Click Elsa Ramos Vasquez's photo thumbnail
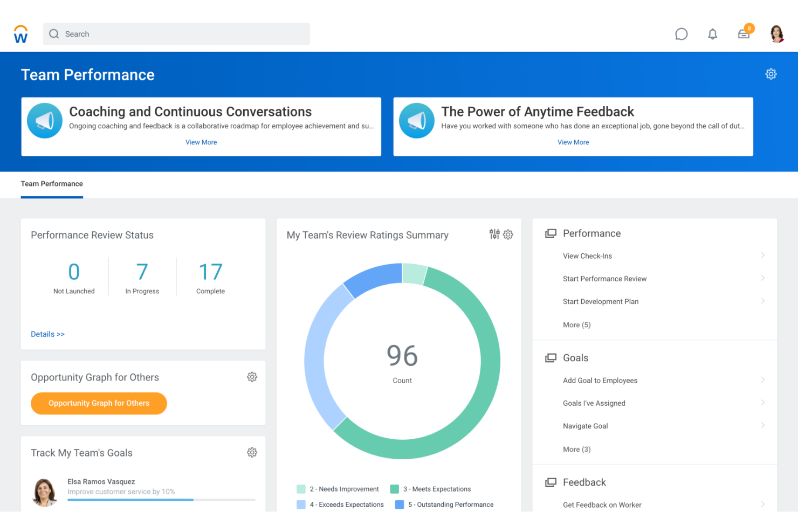The width and height of the screenshot is (798, 532). 45,492
